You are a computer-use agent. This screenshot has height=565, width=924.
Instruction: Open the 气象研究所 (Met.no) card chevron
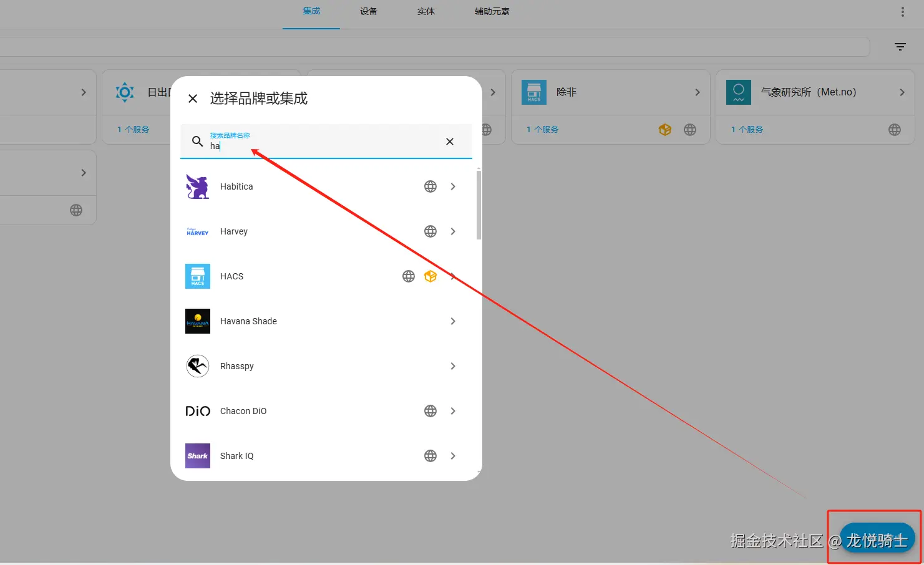[902, 92]
